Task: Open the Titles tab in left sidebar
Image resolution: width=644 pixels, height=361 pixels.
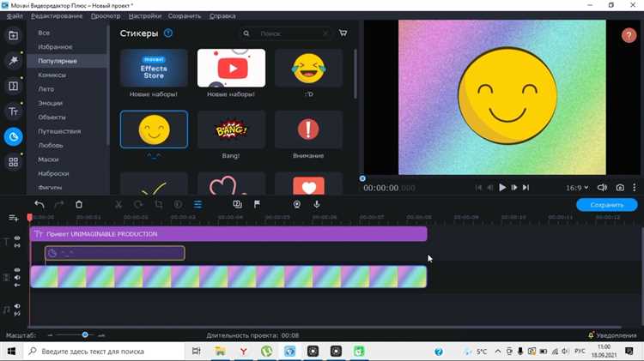Action: click(x=13, y=111)
